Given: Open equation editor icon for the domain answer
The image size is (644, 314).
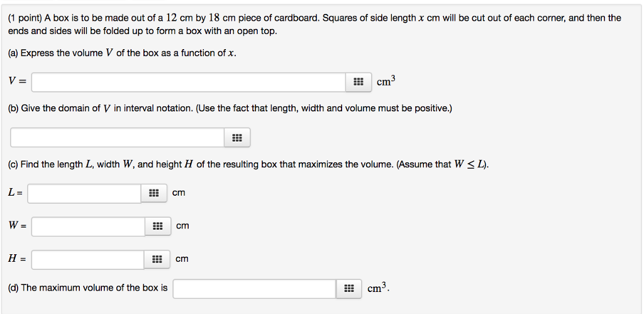Looking at the screenshot, I should [237, 138].
